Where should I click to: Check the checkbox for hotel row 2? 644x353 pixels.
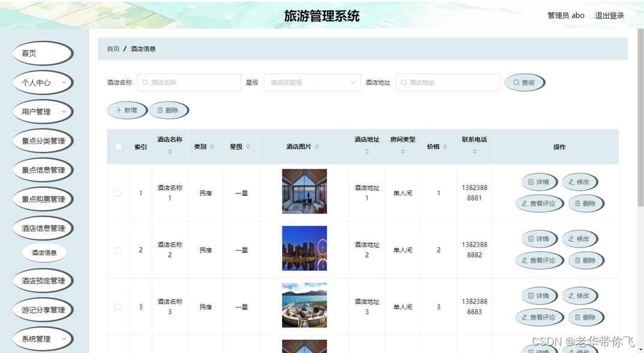[118, 250]
